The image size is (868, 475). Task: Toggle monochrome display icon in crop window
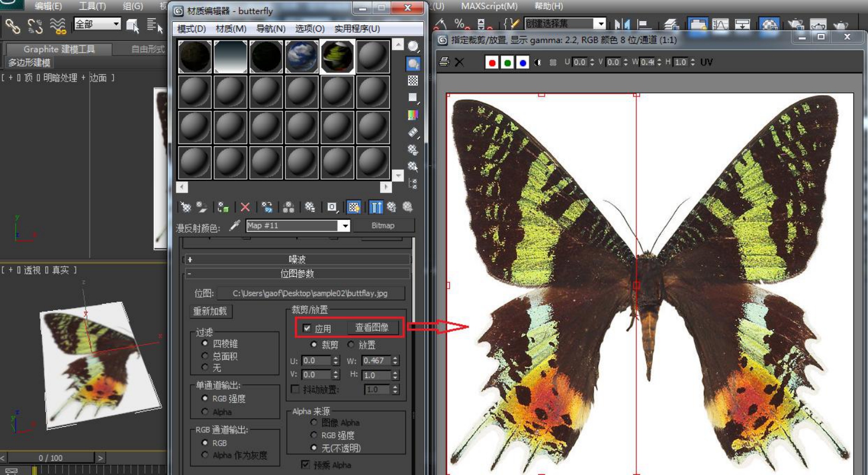(537, 63)
